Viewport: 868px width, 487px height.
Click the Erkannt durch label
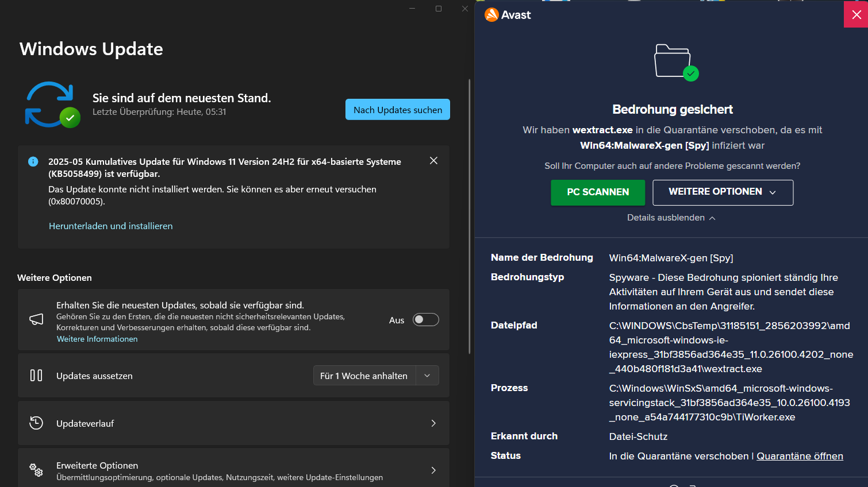[x=524, y=436]
